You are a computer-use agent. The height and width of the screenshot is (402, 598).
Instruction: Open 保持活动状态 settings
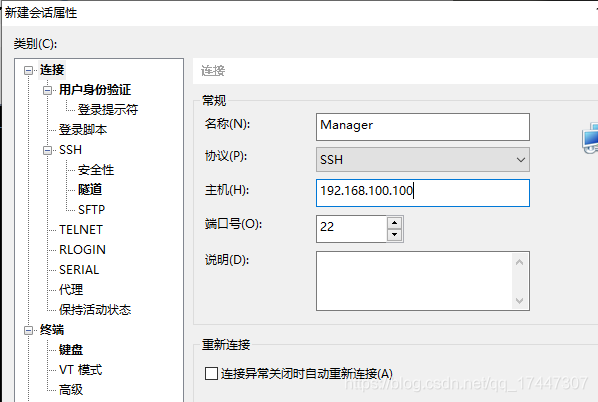95,310
